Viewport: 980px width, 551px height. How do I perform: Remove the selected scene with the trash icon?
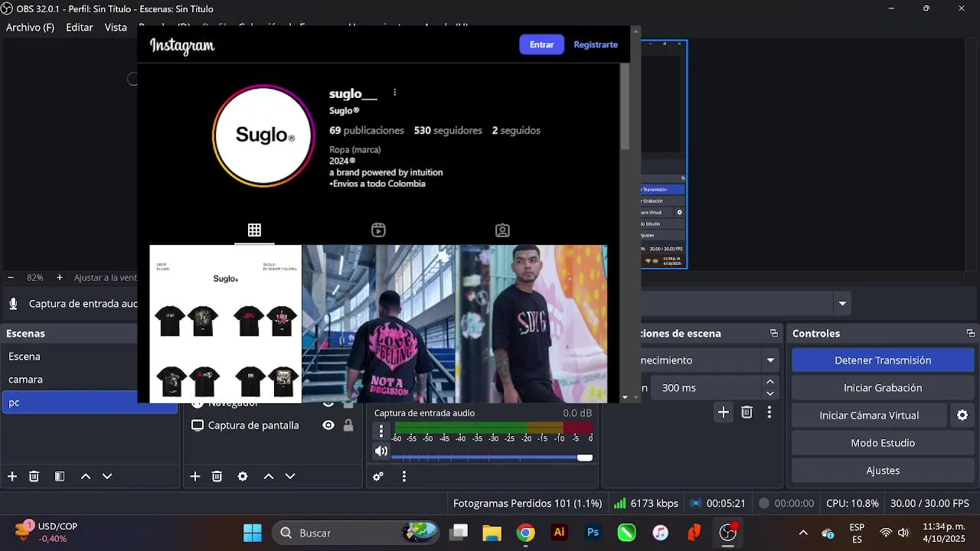pos(34,476)
